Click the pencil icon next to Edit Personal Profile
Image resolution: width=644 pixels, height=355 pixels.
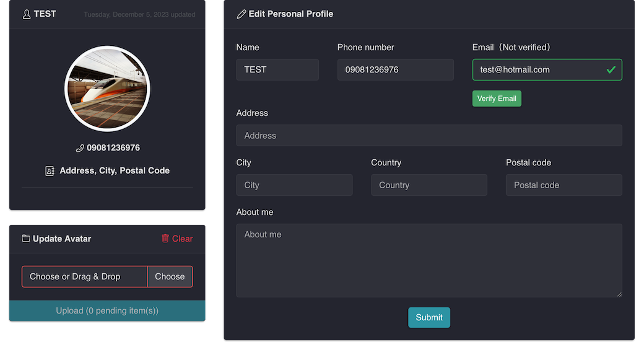[x=241, y=14]
